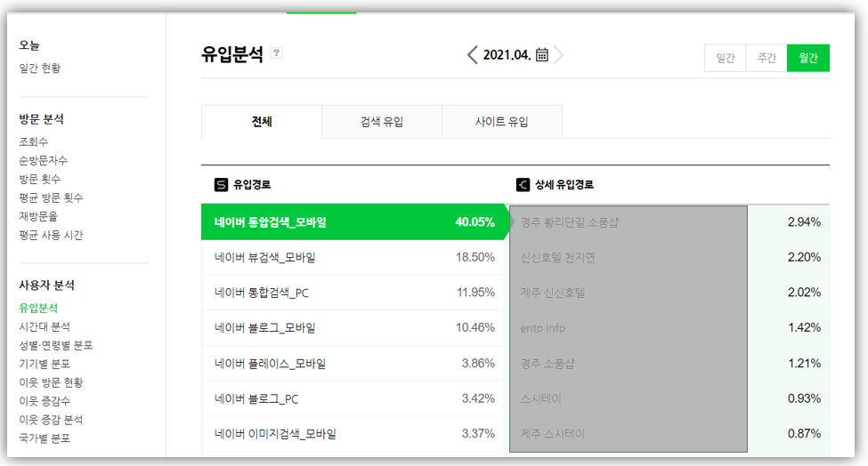Open 순방문자수 in sidebar
Image resolution: width=868 pixels, height=466 pixels.
(44, 160)
